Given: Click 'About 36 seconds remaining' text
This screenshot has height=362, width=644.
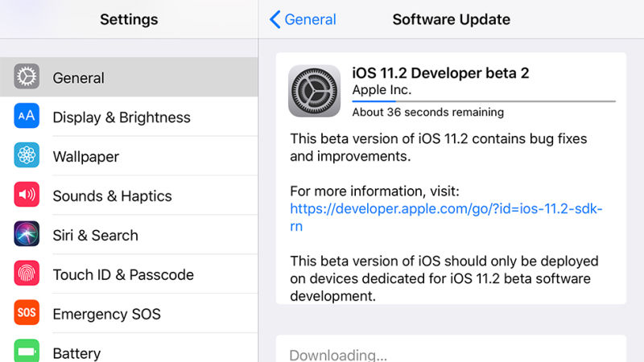Looking at the screenshot, I should [x=428, y=112].
